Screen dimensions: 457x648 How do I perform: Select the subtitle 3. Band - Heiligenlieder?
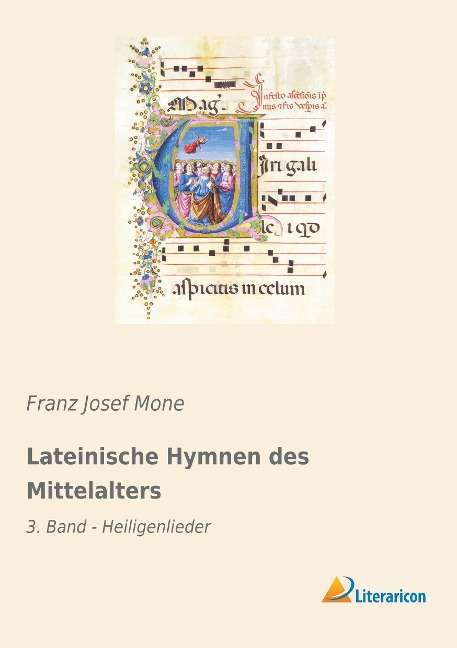[x=119, y=527]
